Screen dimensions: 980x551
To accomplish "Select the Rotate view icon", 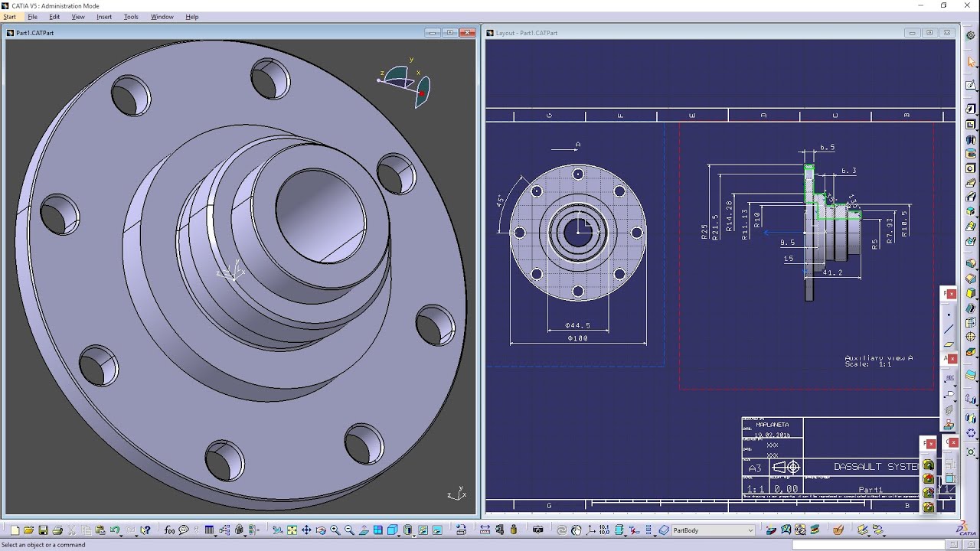I will click(320, 530).
